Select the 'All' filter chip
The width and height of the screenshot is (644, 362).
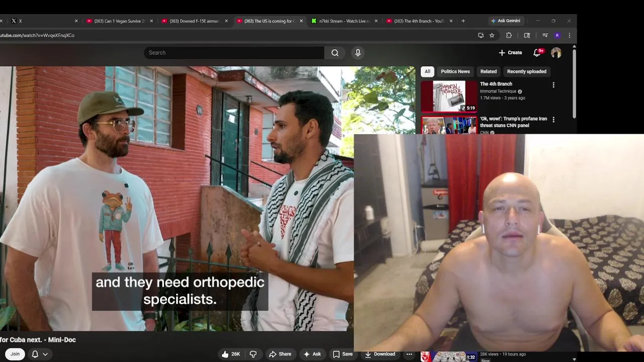tap(428, 71)
